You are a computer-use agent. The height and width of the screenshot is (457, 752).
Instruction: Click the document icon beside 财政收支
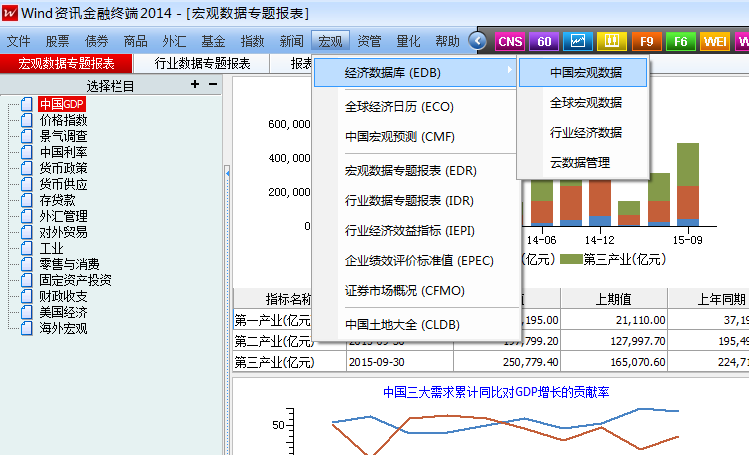(27, 296)
